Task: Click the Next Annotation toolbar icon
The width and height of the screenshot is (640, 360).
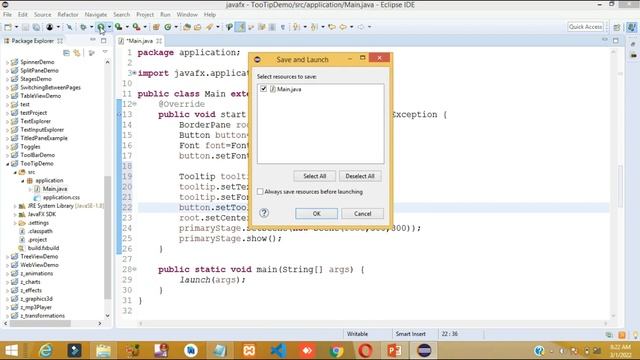Action: tap(296, 27)
